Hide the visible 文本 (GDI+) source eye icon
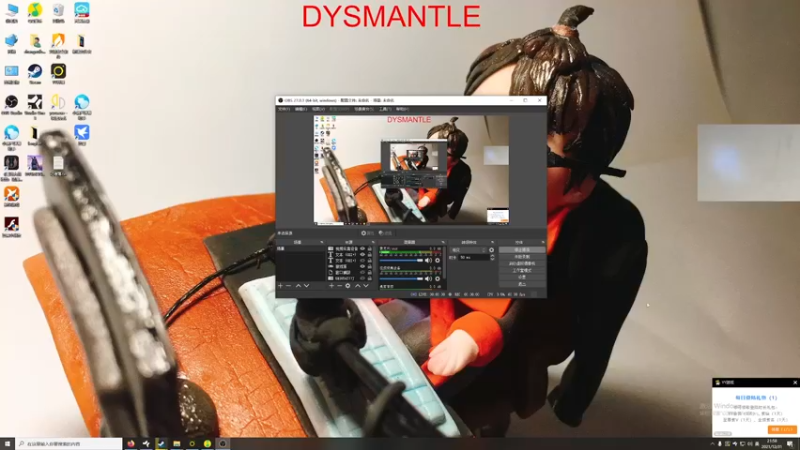Image resolution: width=800 pixels, height=450 pixels. (x=362, y=255)
